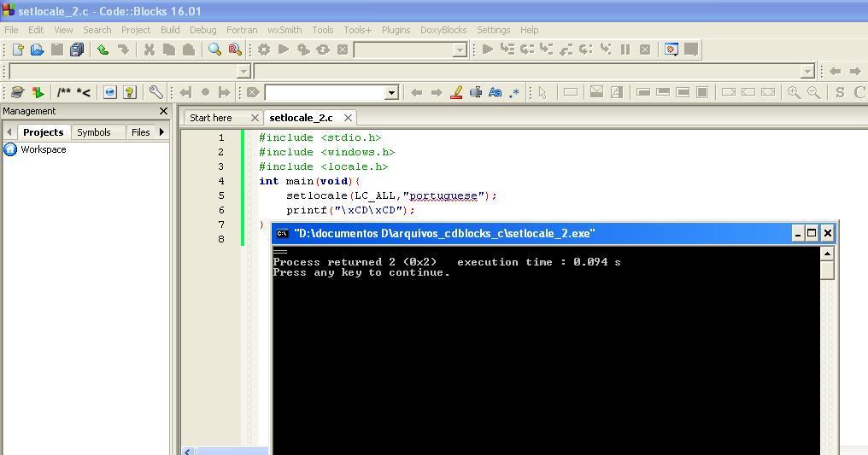
Task: Jump forward using the right arrow icon
Action: click(855, 72)
